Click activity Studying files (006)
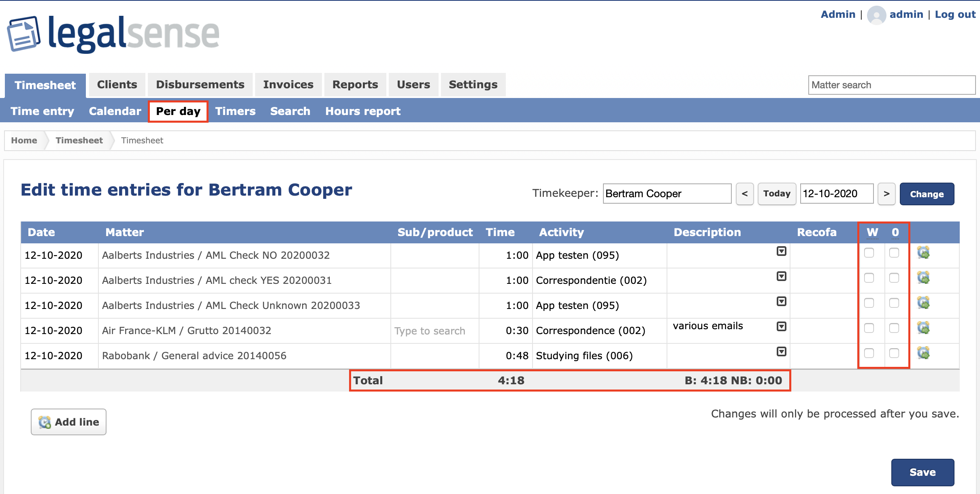The height and width of the screenshot is (494, 980). [584, 356]
